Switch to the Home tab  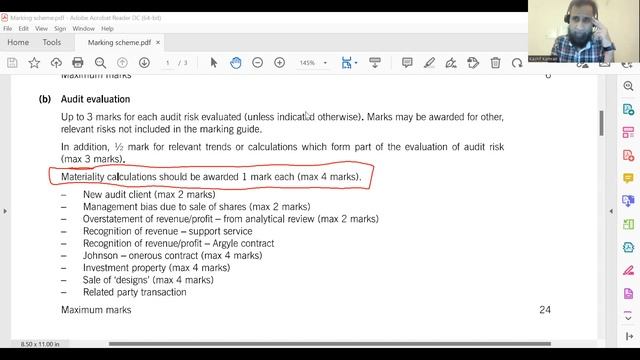point(18,42)
